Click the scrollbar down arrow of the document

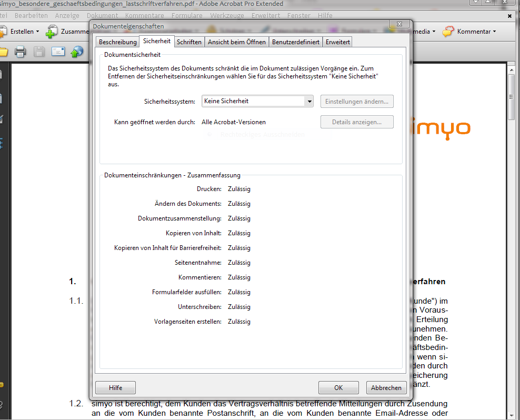click(512, 415)
